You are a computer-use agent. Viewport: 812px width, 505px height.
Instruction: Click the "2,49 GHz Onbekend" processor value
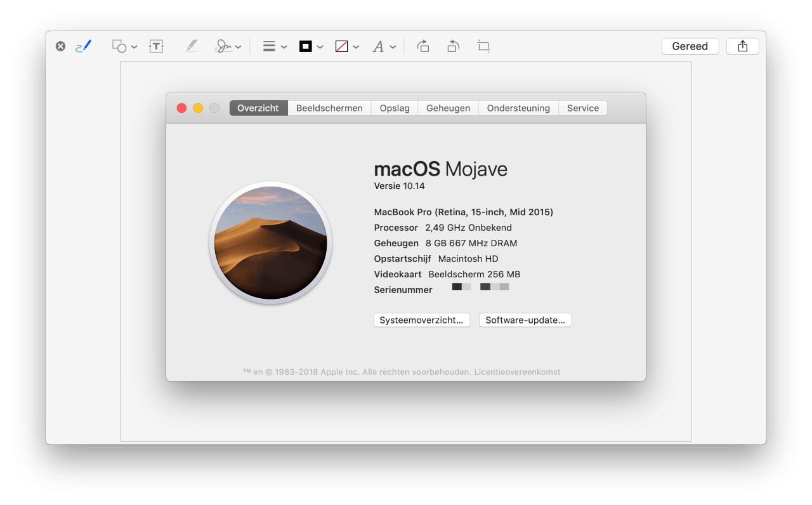point(468,228)
